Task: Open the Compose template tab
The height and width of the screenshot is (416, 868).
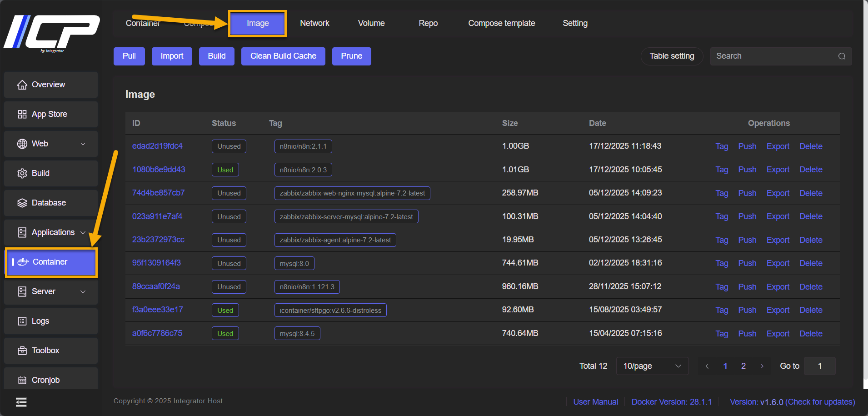Action: coord(502,23)
